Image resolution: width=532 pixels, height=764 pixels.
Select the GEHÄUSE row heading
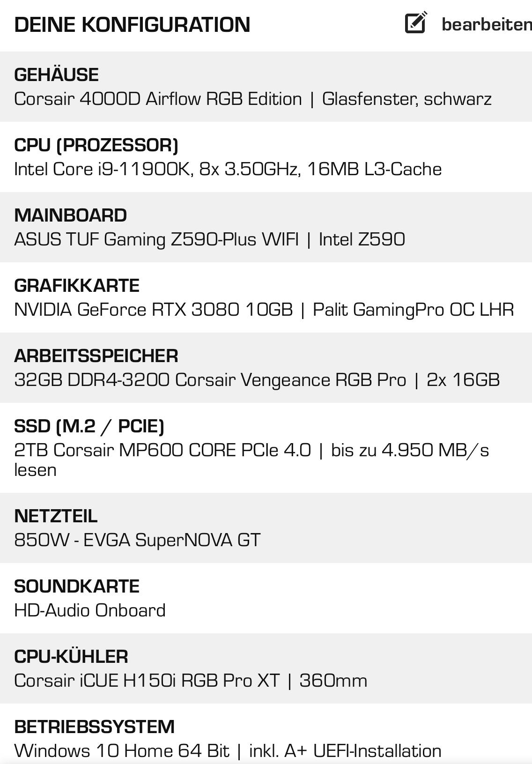point(56,75)
